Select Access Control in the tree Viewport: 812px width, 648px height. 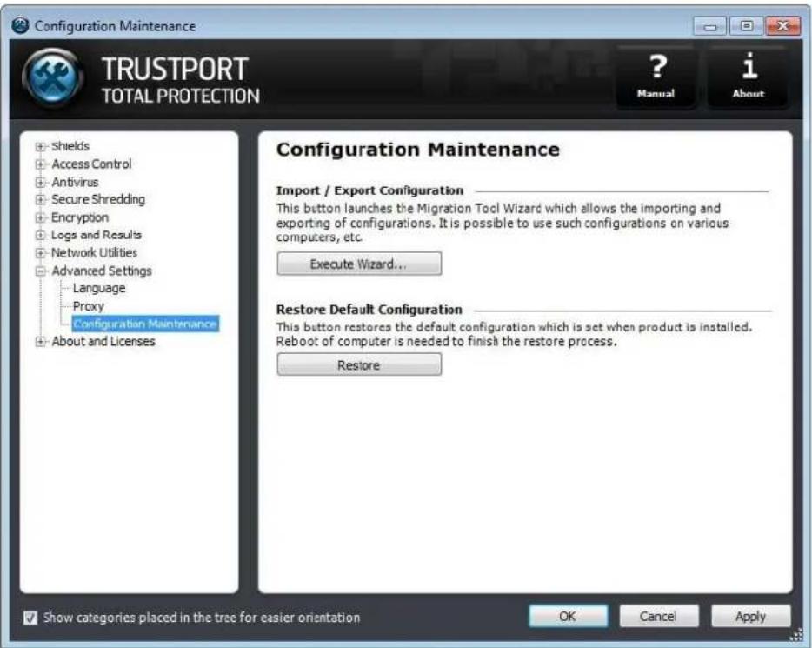coord(91,164)
